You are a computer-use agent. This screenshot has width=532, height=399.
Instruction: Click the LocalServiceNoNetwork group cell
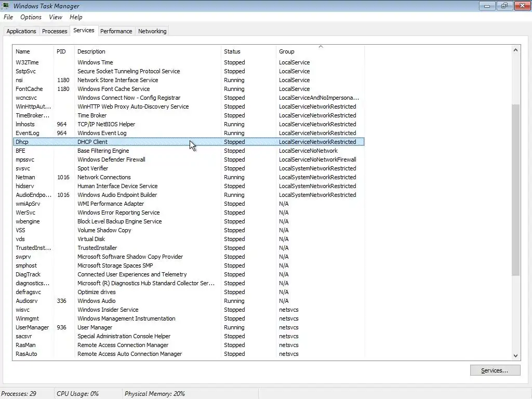tap(308, 151)
